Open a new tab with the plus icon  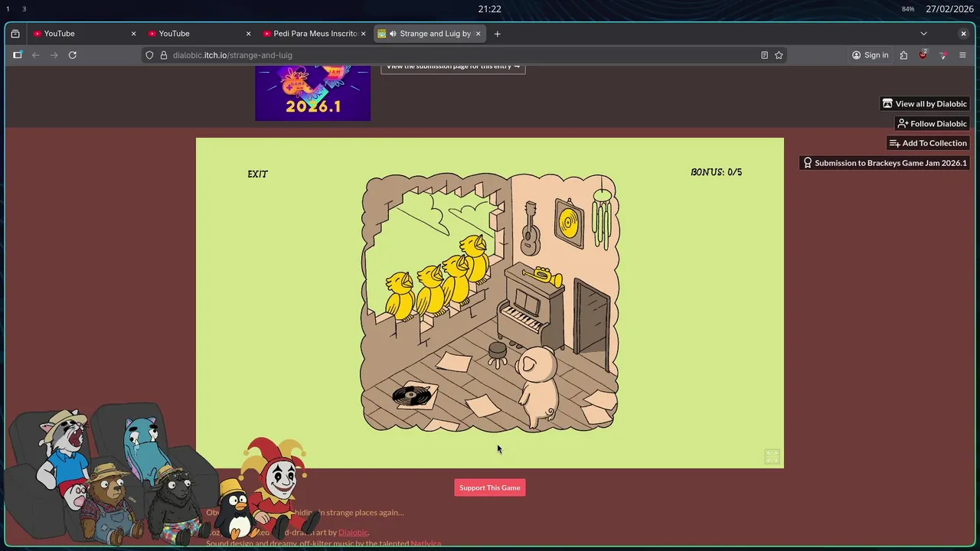pos(497,34)
